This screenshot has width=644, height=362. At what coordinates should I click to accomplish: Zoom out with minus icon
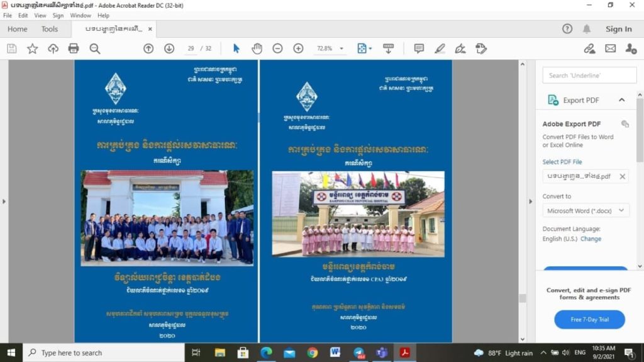[x=277, y=48]
